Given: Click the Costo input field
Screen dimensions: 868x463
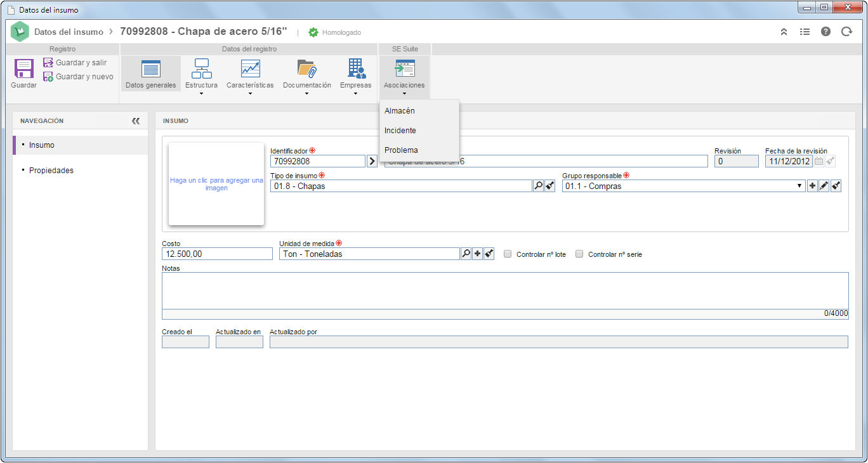Looking at the screenshot, I should (217, 254).
